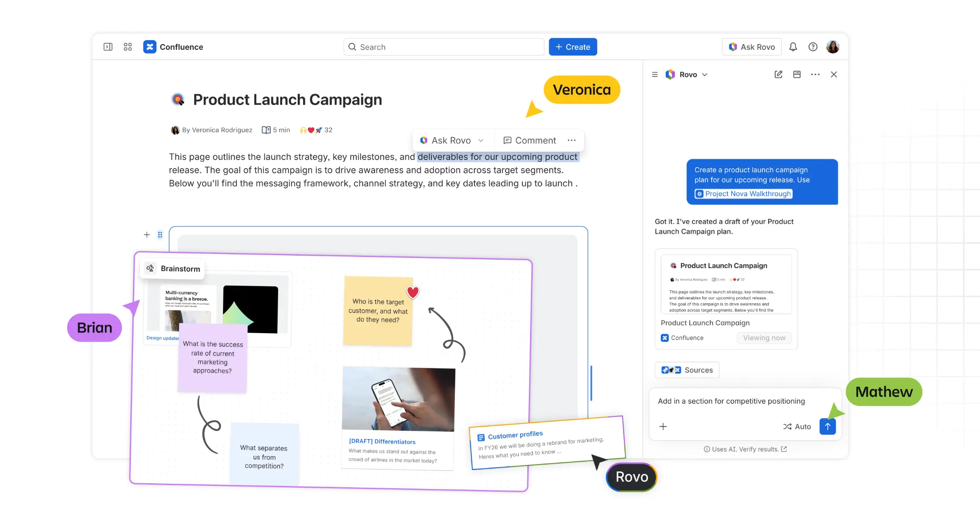980x518 pixels.
Task: Click the Viewing now label
Action: tap(764, 338)
